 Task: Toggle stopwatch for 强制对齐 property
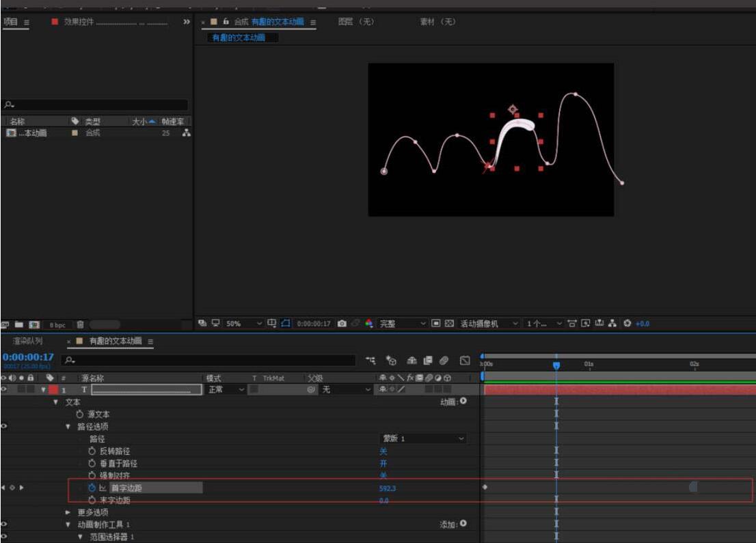[x=92, y=475]
